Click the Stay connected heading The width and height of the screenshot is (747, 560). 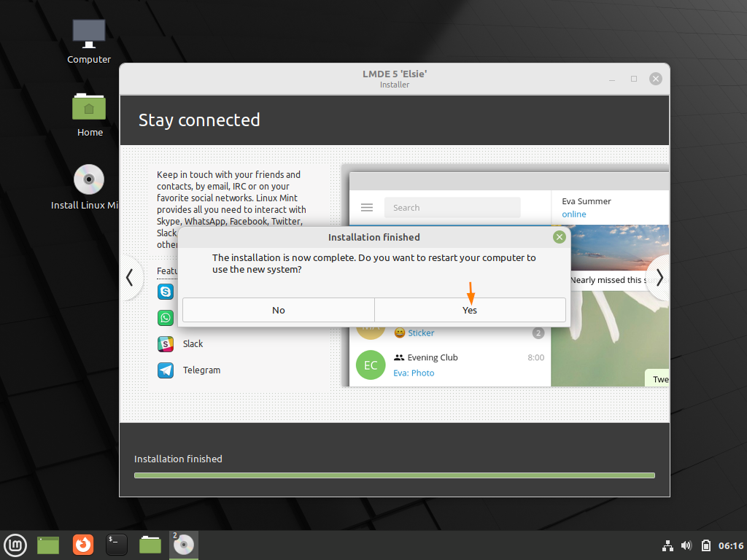tap(199, 120)
